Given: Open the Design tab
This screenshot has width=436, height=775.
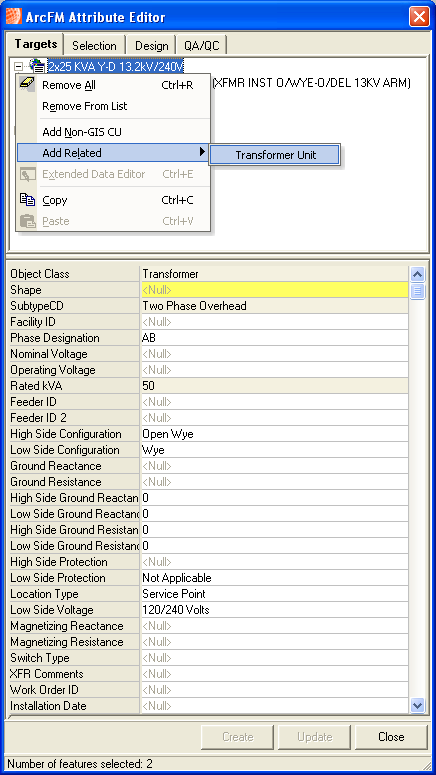Looking at the screenshot, I should 151,45.
